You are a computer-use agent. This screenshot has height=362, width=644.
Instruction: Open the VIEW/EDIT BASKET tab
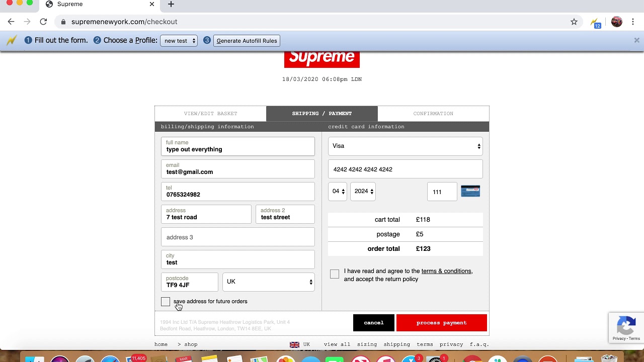pos(210,114)
